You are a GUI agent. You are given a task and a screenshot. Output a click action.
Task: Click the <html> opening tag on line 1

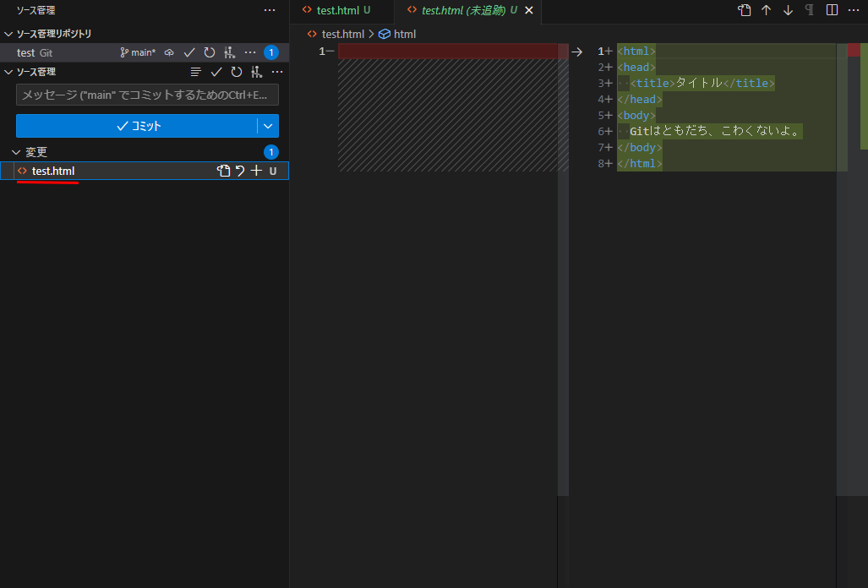[x=636, y=51]
